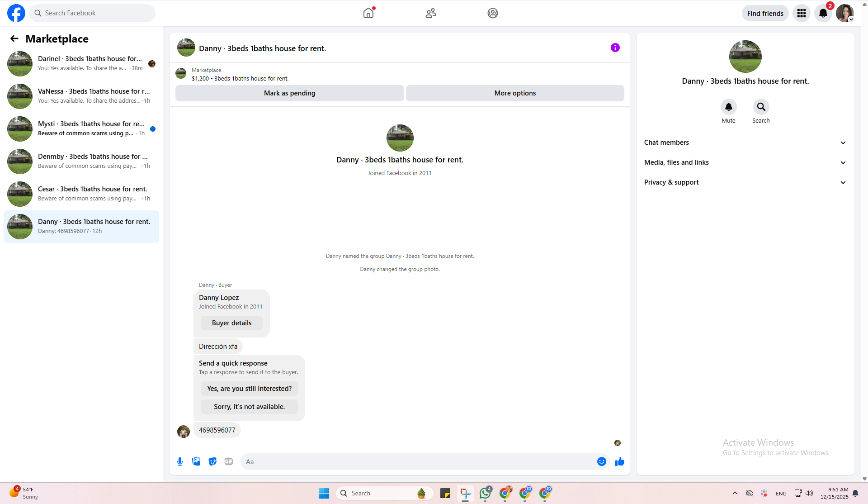Mute this conversation with bell icon
Viewport: 868px width, 504px height.
coord(729,107)
